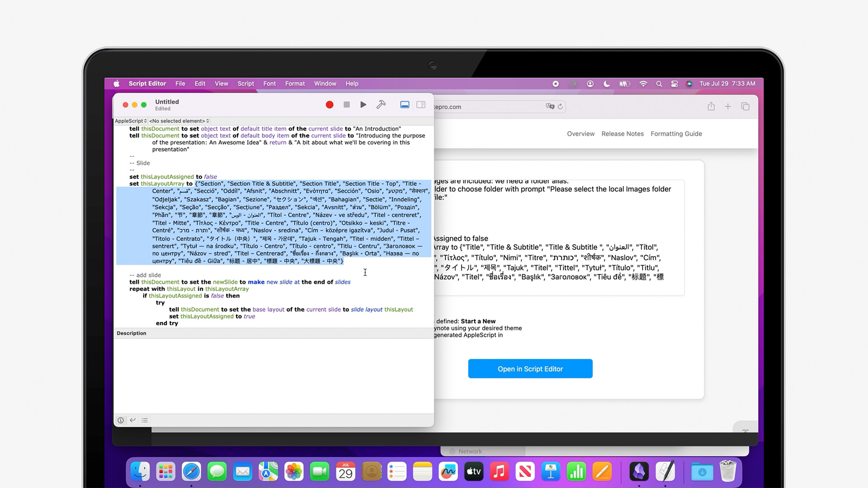Click the Safari address bar field
Image resolution: width=868 pixels, height=488 pixels.
[488, 107]
